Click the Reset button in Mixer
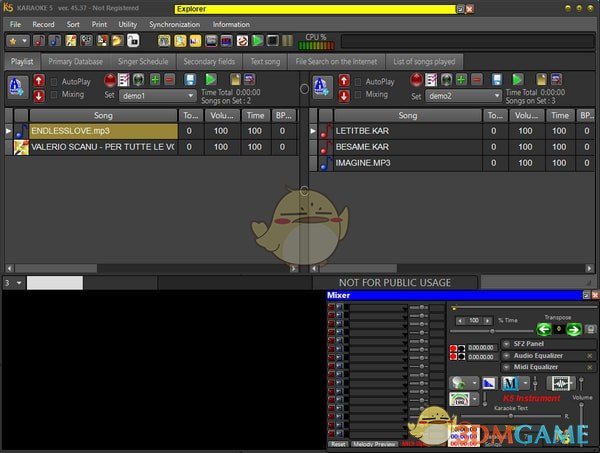 (x=338, y=444)
